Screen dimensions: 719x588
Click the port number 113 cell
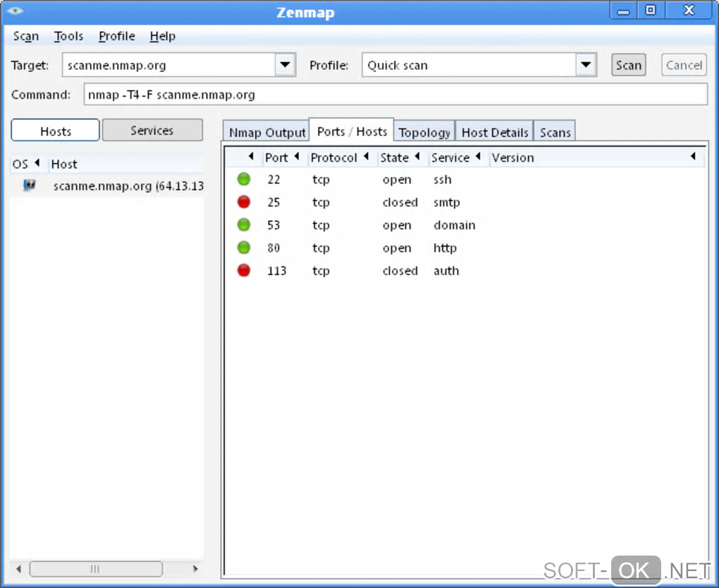click(277, 271)
